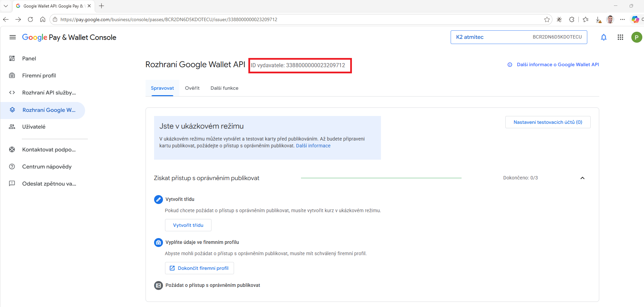Click the Vytvořit třídu pencil step icon

click(x=159, y=199)
